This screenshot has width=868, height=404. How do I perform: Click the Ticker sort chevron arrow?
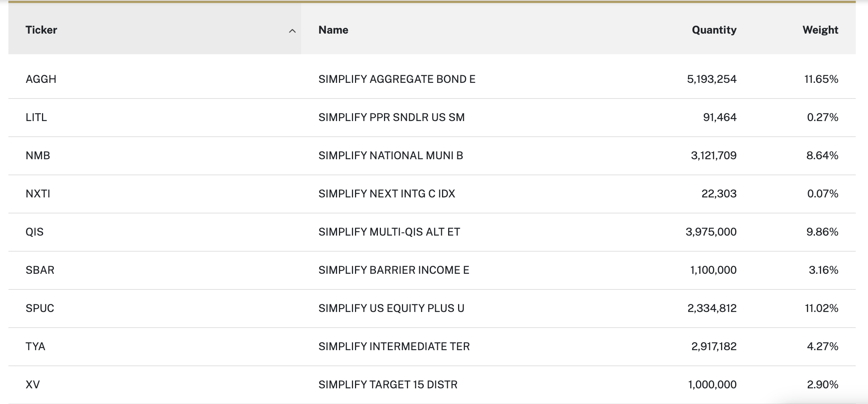(292, 31)
